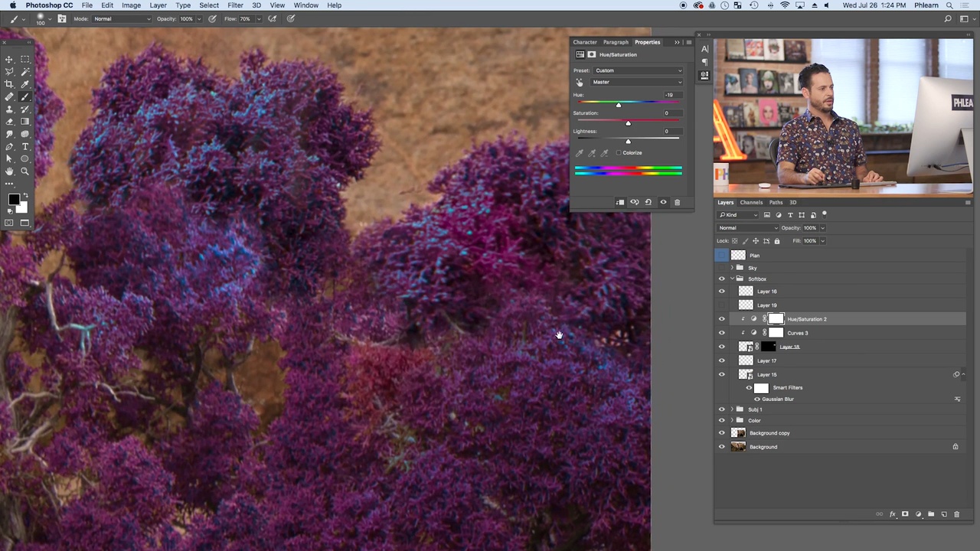The width and height of the screenshot is (980, 551).
Task: Hide the Background copy layer
Action: click(721, 433)
